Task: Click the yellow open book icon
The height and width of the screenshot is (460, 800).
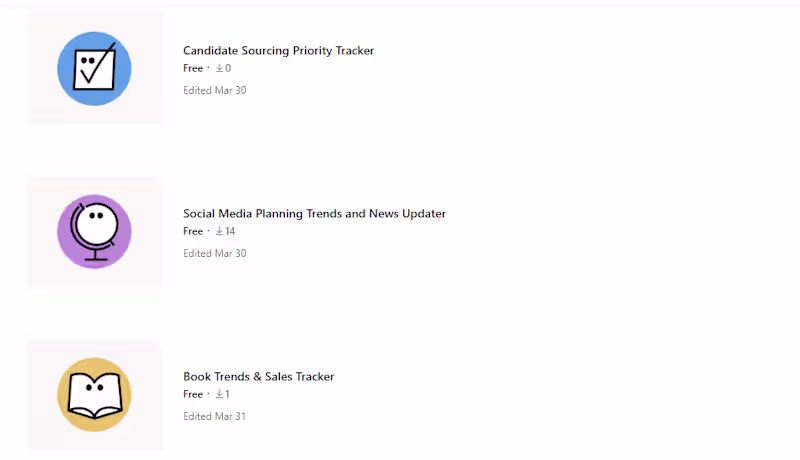Action: pyautogui.click(x=94, y=394)
